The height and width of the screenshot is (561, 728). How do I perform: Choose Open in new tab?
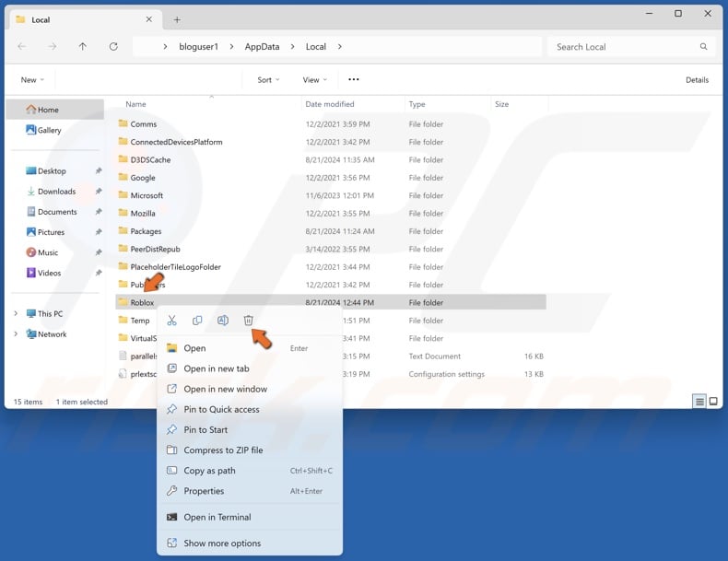click(250, 368)
